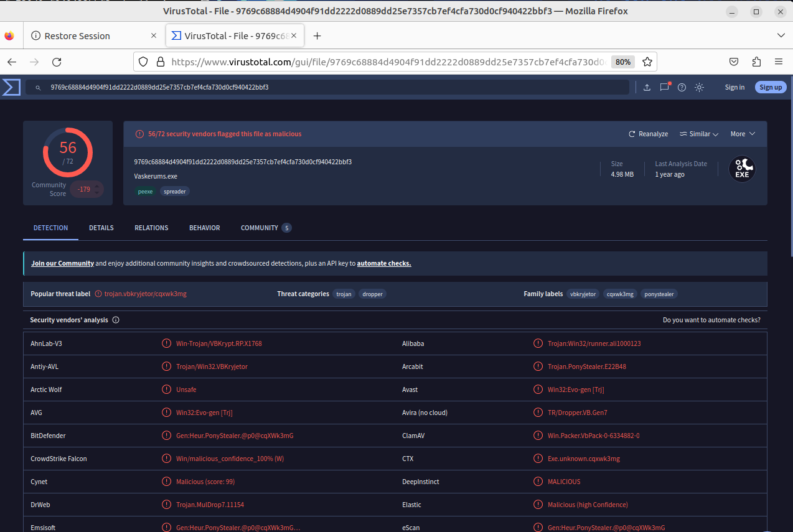This screenshot has width=793, height=532.
Task: Open Firefox hamburger application menu
Action: tap(779, 62)
